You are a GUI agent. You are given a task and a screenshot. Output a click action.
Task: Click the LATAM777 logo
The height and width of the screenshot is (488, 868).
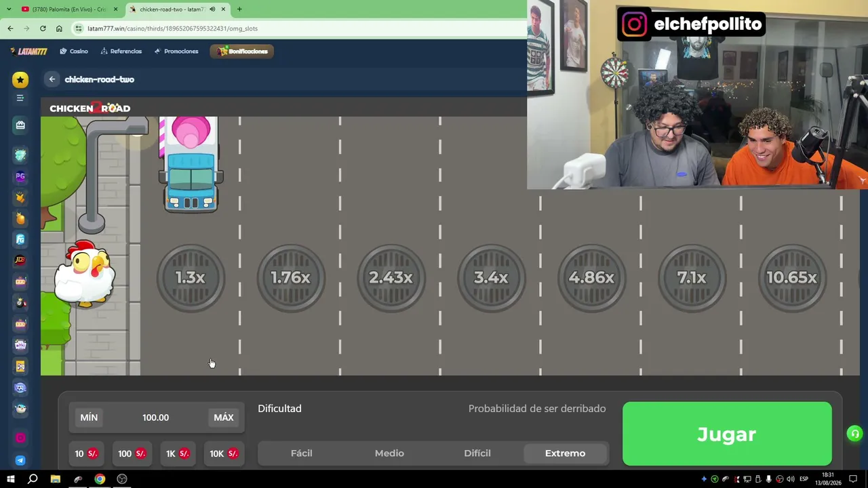[x=28, y=52]
